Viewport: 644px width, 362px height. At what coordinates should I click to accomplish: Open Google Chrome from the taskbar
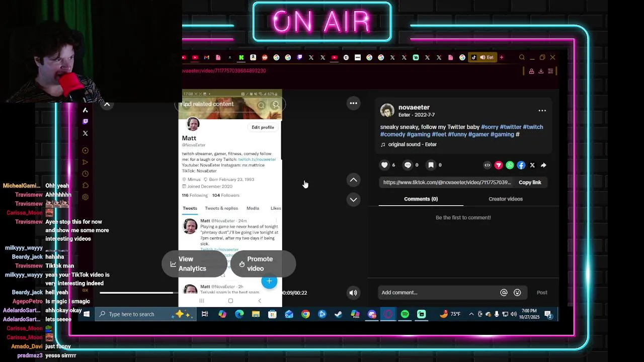tap(305, 314)
